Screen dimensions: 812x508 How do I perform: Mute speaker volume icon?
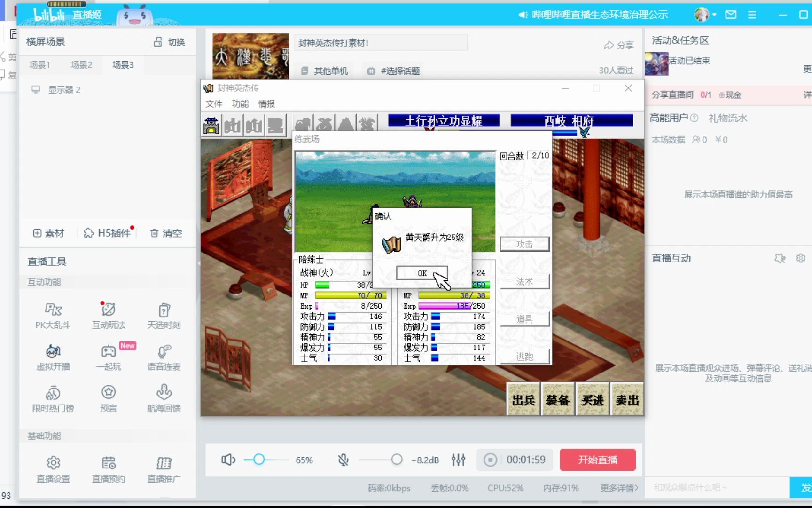pyautogui.click(x=228, y=460)
